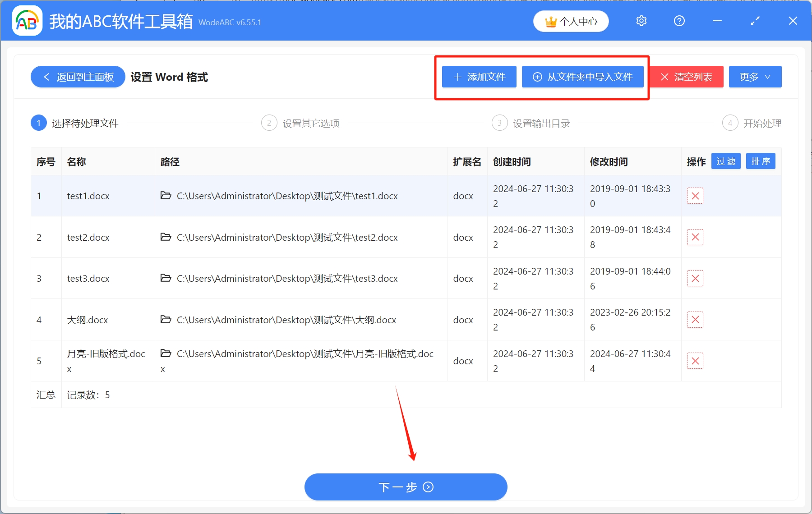
Task: Open the help question mark icon
Action: pos(679,21)
